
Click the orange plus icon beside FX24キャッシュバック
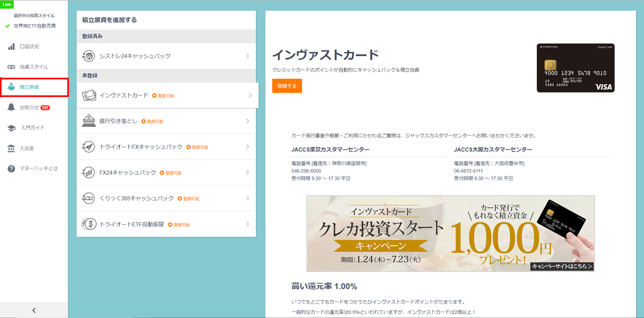tap(162, 173)
